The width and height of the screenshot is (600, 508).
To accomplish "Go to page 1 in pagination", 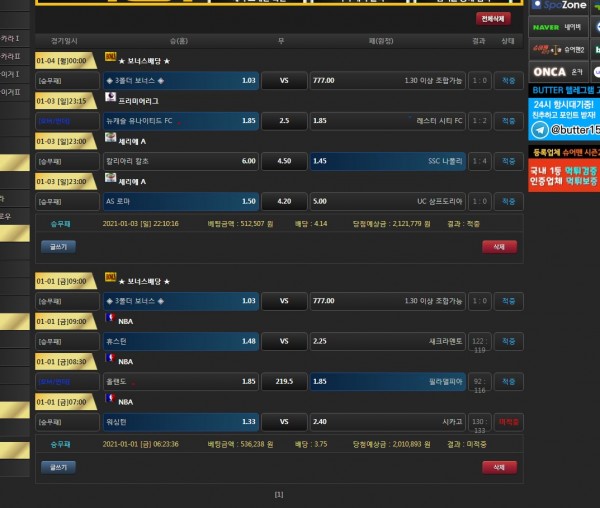I will pyautogui.click(x=279, y=494).
